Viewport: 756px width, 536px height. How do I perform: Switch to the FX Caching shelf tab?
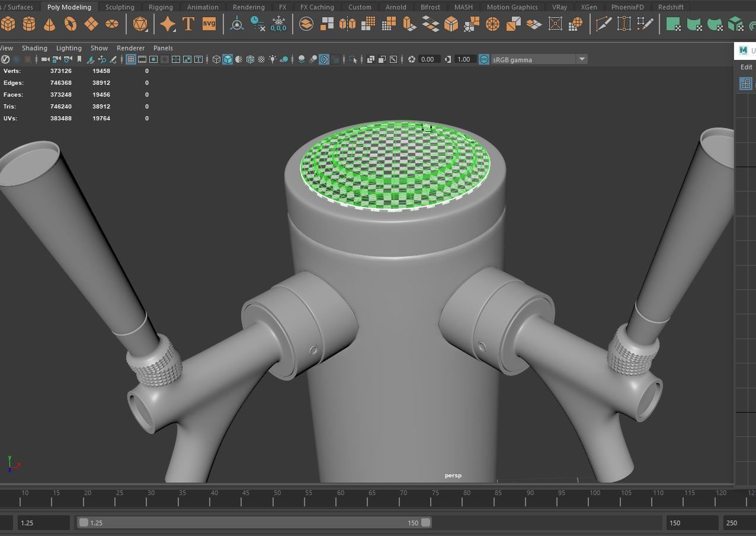point(317,7)
